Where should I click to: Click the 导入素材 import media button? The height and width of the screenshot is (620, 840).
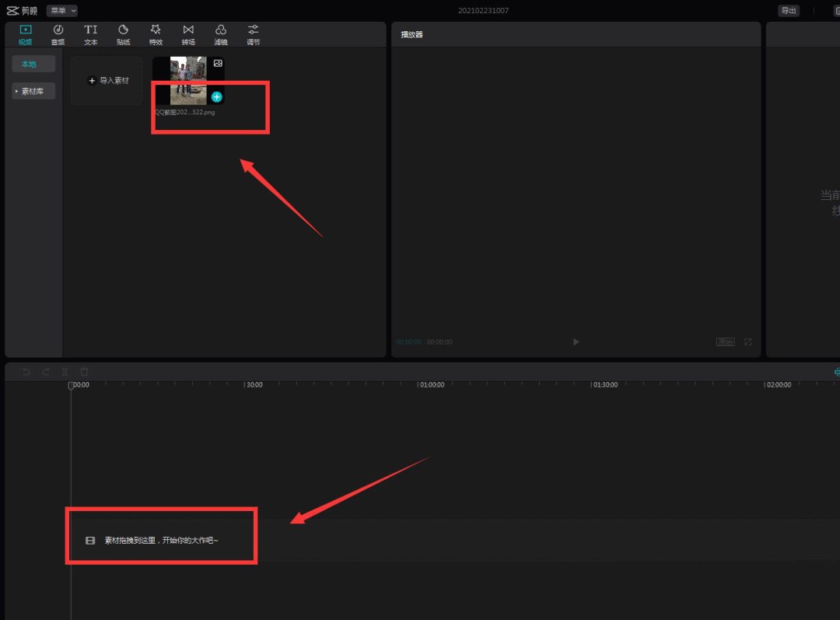(108, 81)
